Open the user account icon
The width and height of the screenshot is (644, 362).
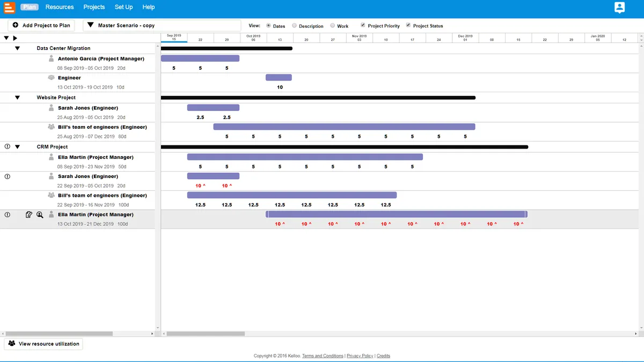[620, 8]
